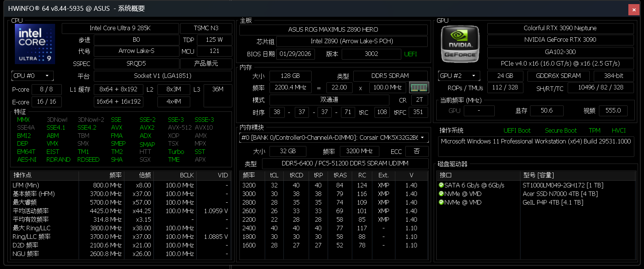Click the memory clock value 50.6
644x269 pixels.
click(547, 111)
